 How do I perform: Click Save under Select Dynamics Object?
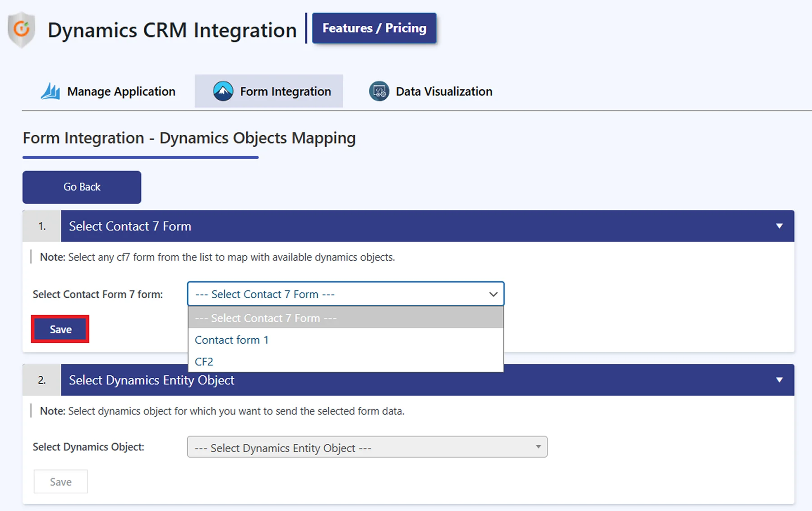point(60,481)
